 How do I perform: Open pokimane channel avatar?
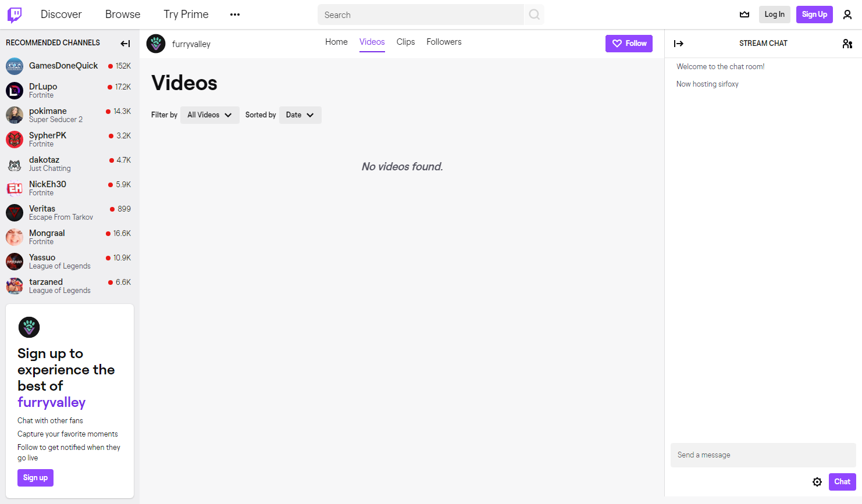point(15,115)
